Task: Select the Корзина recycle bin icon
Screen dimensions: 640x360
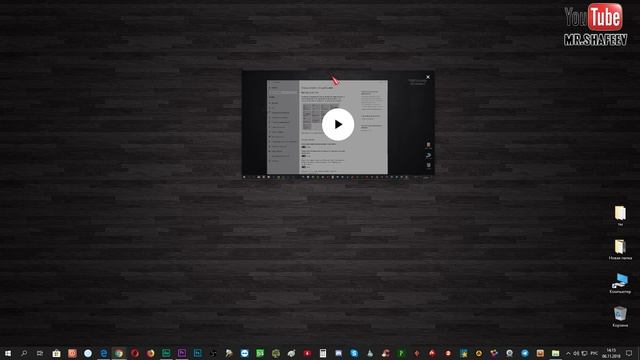Action: [620, 317]
